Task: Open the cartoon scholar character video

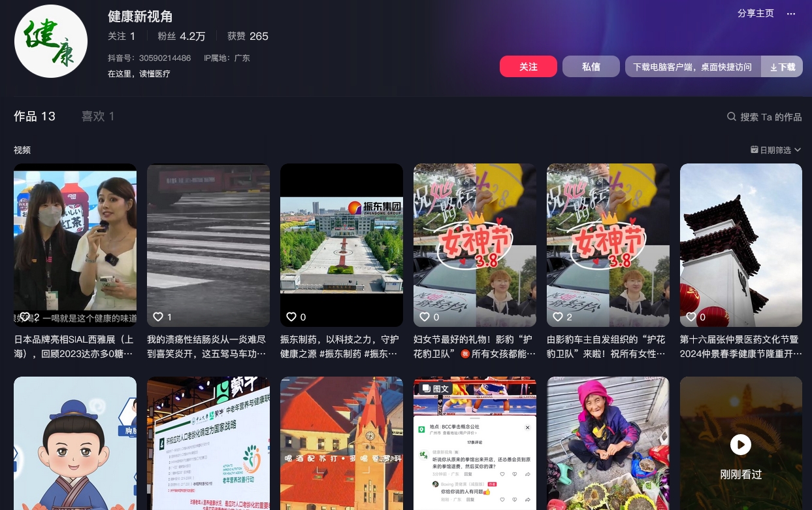Action: coord(75,443)
